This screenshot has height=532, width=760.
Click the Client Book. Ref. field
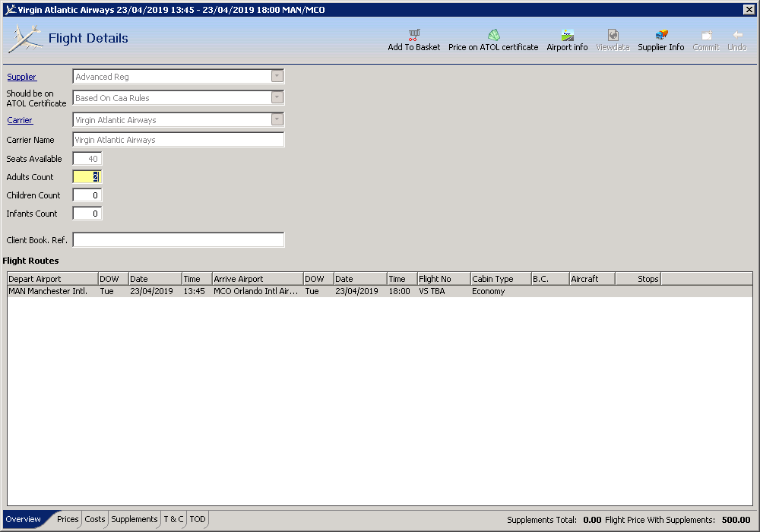179,240
